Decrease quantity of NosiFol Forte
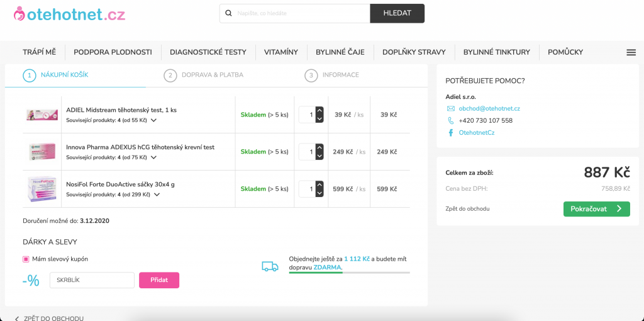Screen dimensions: 644x321 tap(319, 193)
